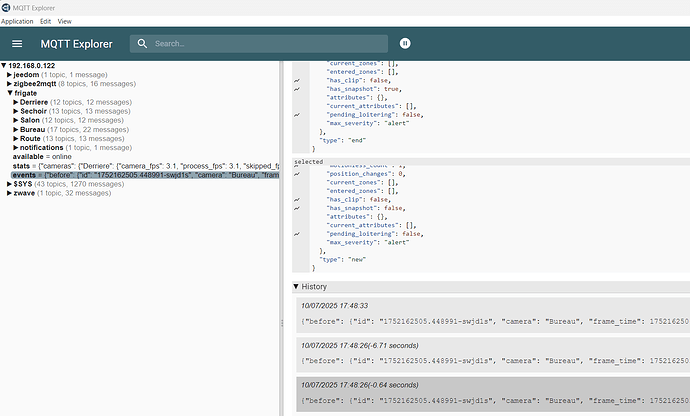
Task: Click the MQTT Explorer app title icon
Action: pos(6,7)
